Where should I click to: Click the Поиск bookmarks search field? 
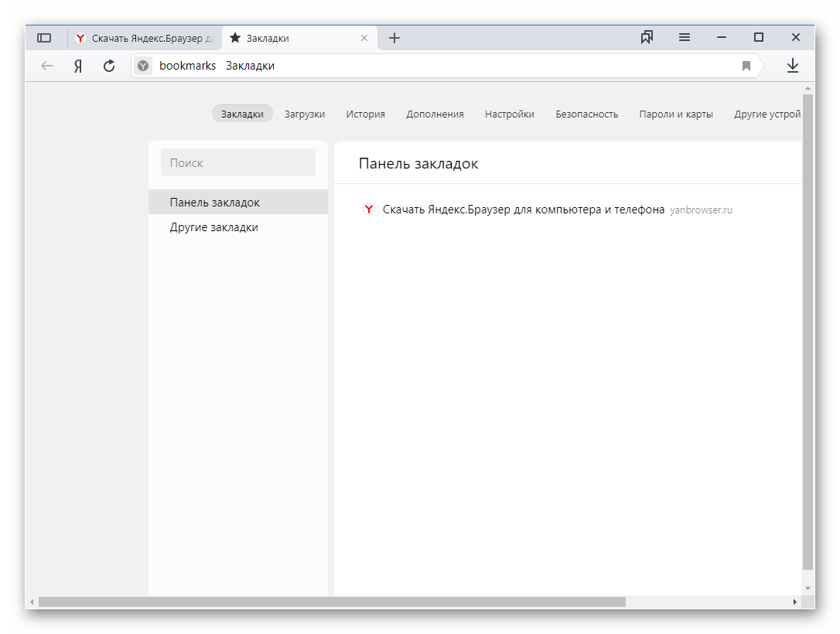pyautogui.click(x=238, y=163)
